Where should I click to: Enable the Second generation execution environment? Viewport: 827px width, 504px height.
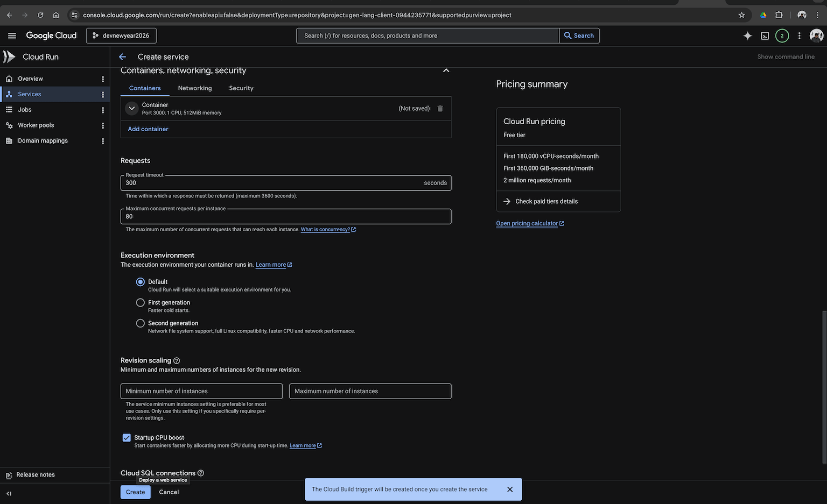coord(140,323)
